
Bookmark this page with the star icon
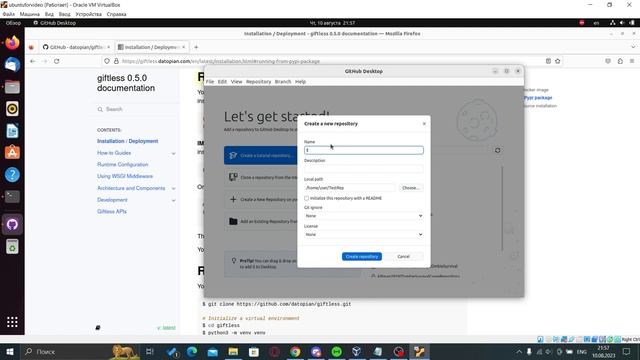coord(558,61)
